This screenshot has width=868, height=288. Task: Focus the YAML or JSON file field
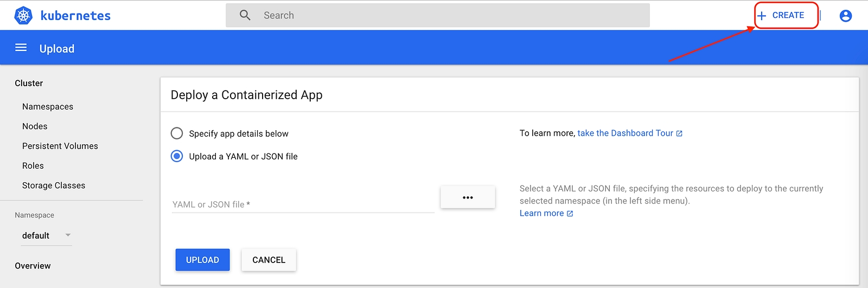pos(303,204)
